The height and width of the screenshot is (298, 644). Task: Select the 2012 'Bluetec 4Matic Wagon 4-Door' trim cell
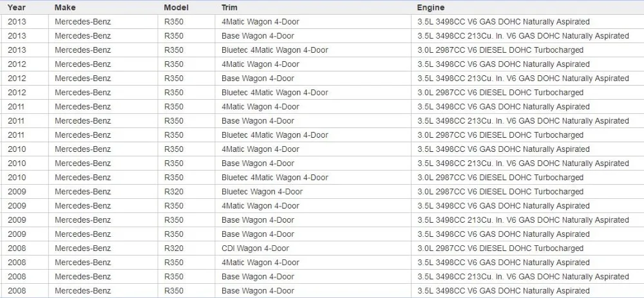313,93
